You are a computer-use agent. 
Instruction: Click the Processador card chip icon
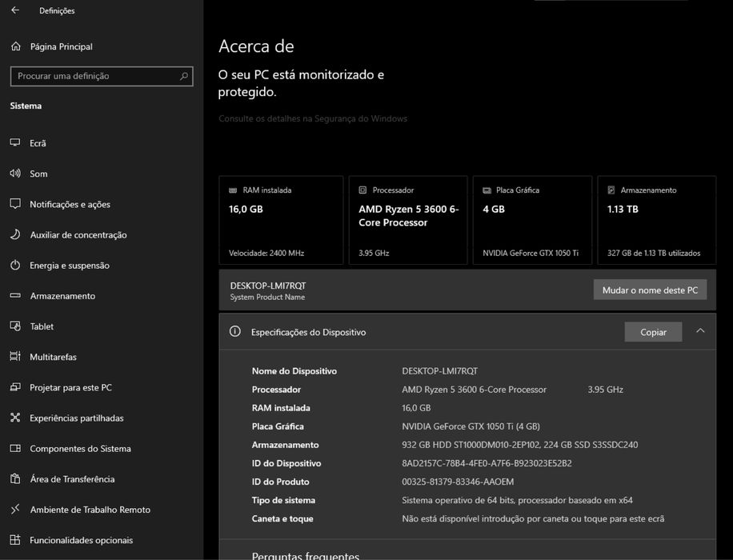[x=362, y=190]
